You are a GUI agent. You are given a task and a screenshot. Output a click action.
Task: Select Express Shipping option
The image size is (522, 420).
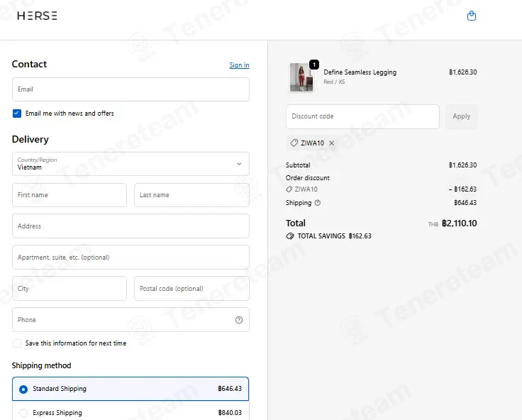tap(130, 412)
